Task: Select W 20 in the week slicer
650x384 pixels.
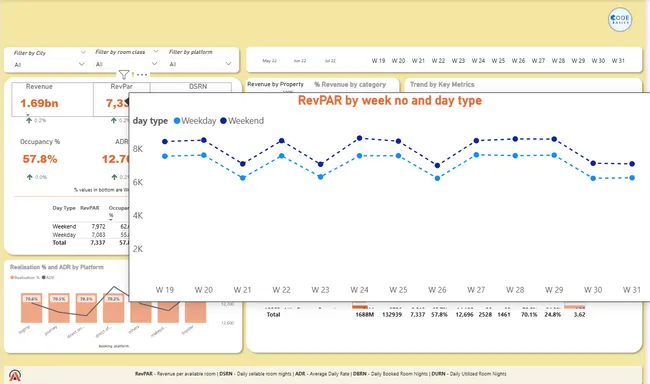Action: (398, 61)
